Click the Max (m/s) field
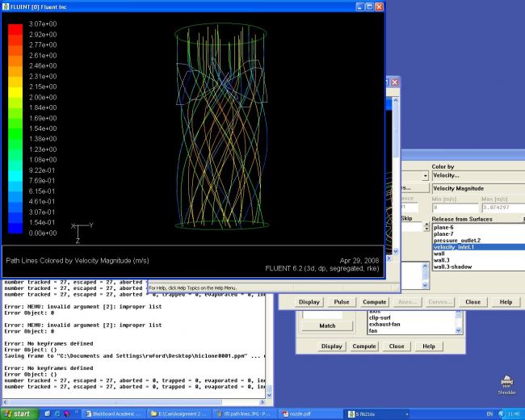The image size is (525, 420). tap(503, 208)
